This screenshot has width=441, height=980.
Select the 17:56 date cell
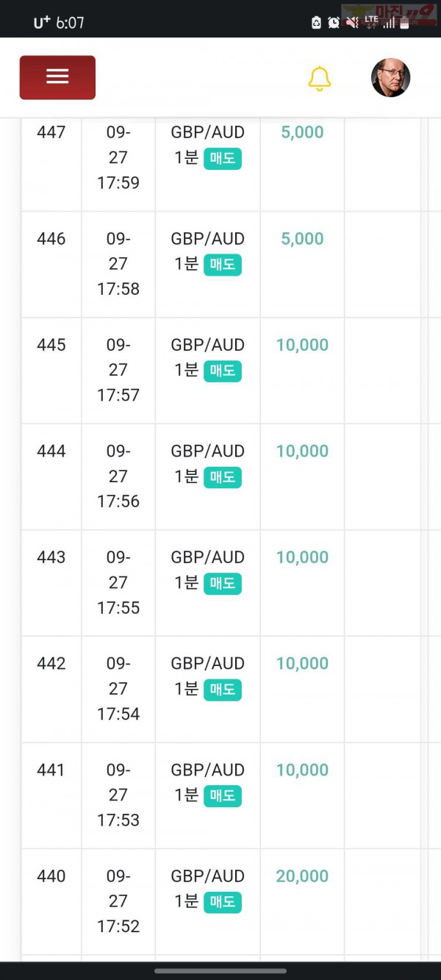coord(118,476)
